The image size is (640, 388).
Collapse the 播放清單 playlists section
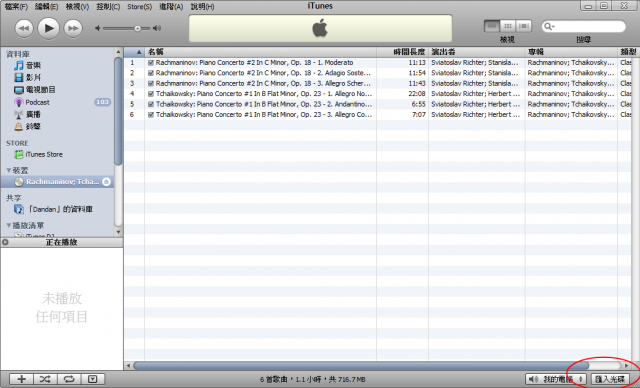(9, 225)
